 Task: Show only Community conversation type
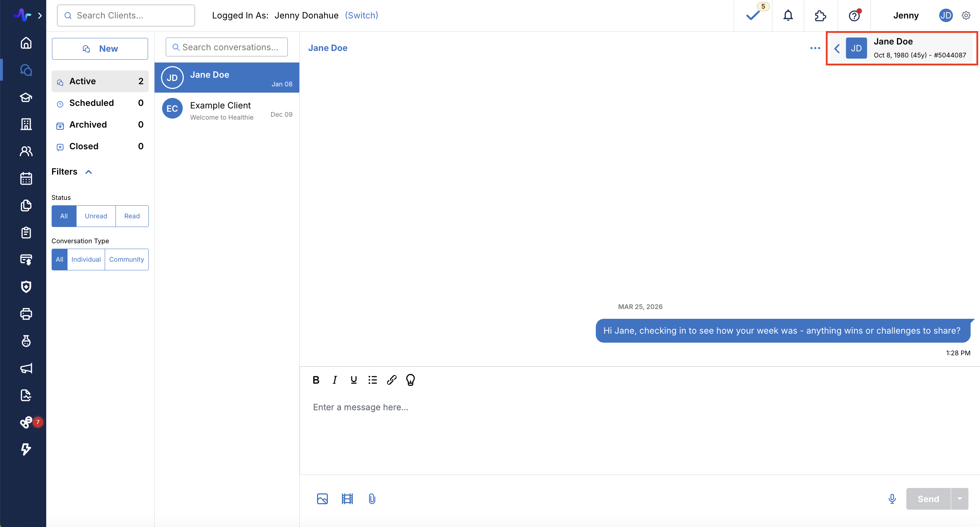[126, 259]
